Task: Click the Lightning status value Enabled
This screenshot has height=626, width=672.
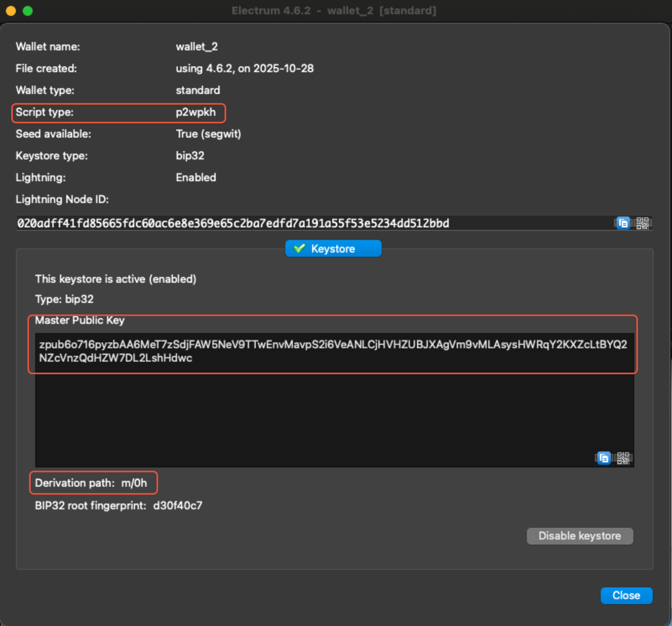Action: tap(196, 177)
